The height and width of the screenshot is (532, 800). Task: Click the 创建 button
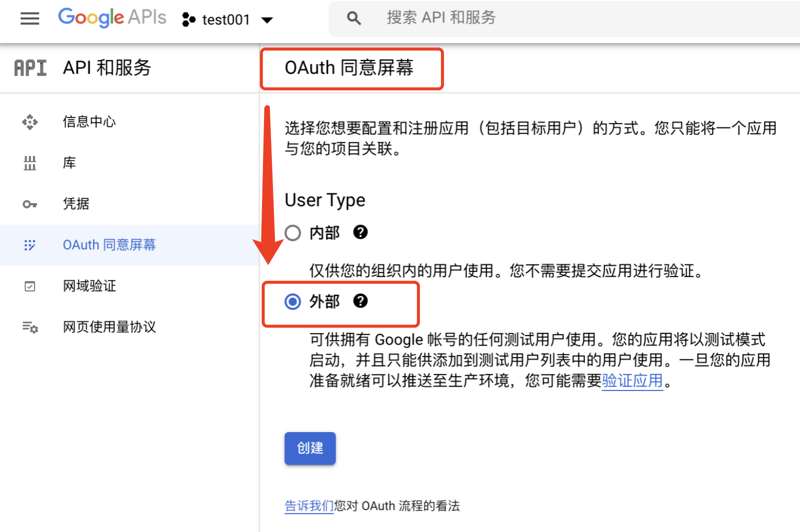click(x=309, y=448)
